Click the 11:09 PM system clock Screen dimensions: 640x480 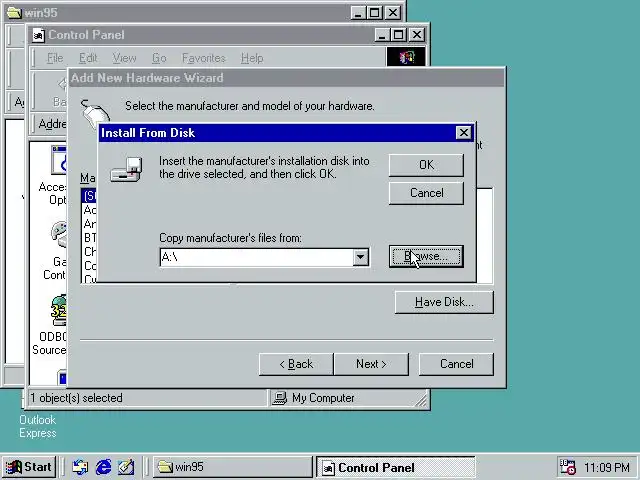[607, 467]
